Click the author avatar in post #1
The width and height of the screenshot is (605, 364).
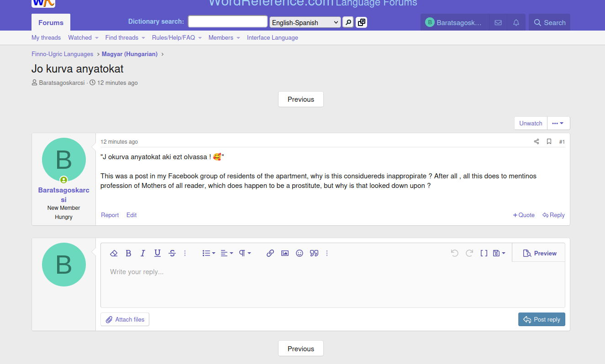pyautogui.click(x=64, y=160)
